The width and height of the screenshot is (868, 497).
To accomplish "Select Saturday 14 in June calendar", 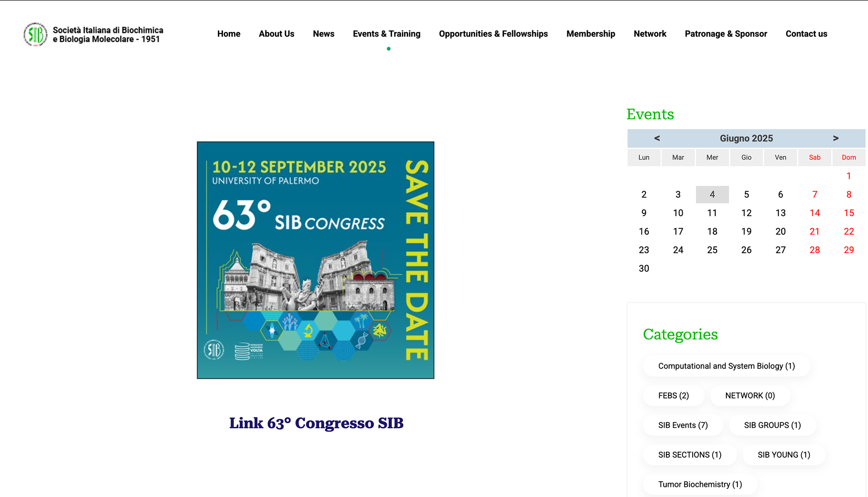I will point(815,213).
